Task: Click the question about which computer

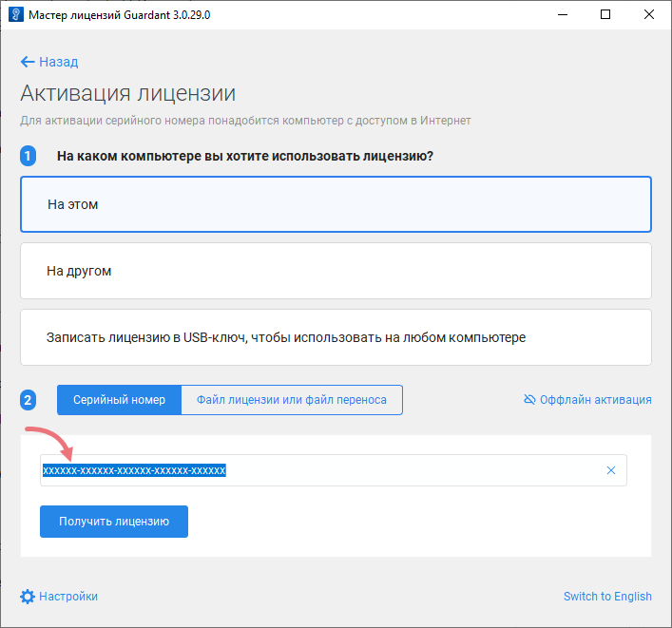Action: (245, 156)
